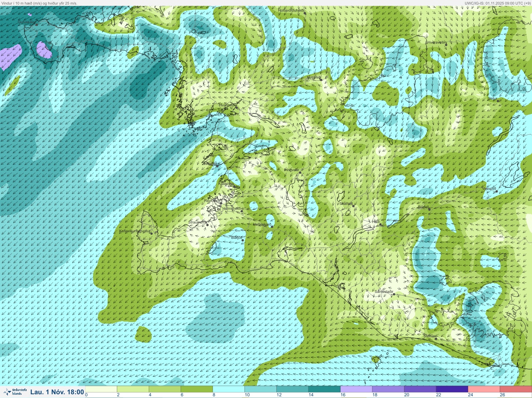Click the Húsafell station label
The image size is (532, 398).
(x=314, y=77)
